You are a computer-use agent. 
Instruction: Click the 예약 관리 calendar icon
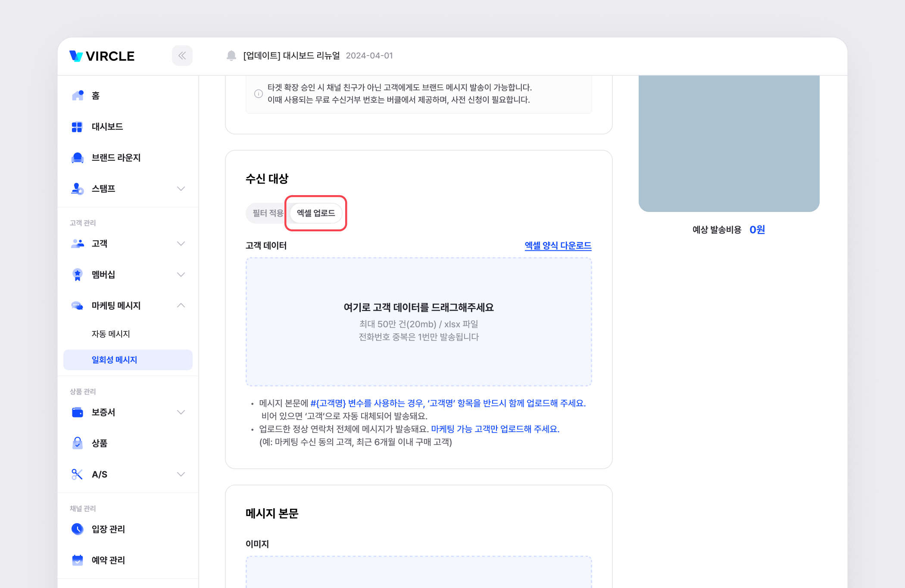point(78,560)
